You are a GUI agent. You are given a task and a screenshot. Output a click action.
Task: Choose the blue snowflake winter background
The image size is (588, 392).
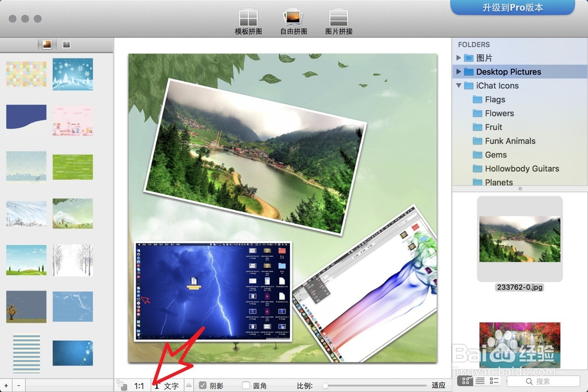tap(73, 74)
